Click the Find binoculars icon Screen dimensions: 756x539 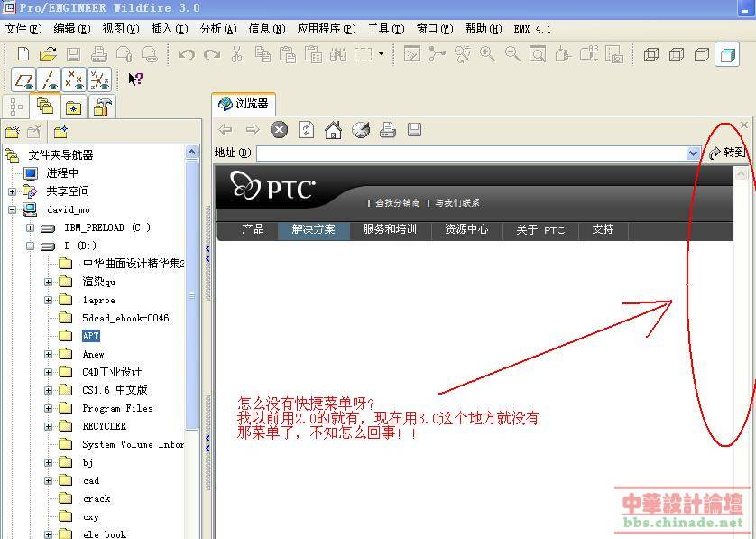click(x=338, y=54)
